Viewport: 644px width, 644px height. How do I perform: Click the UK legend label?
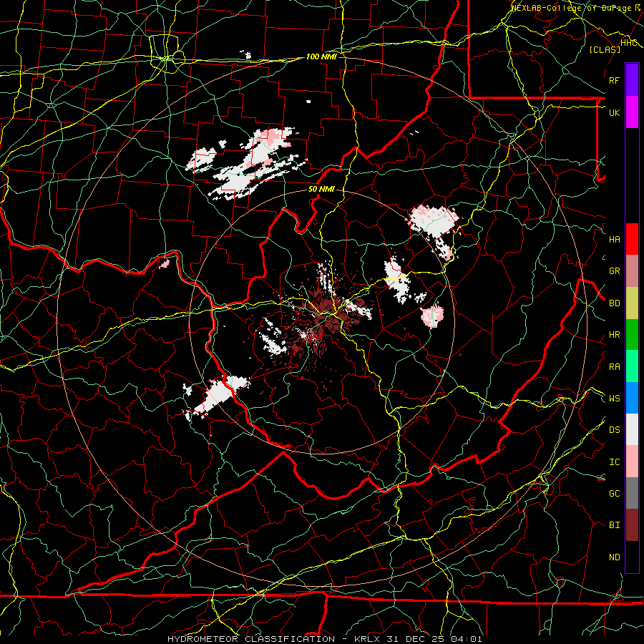[614, 112]
